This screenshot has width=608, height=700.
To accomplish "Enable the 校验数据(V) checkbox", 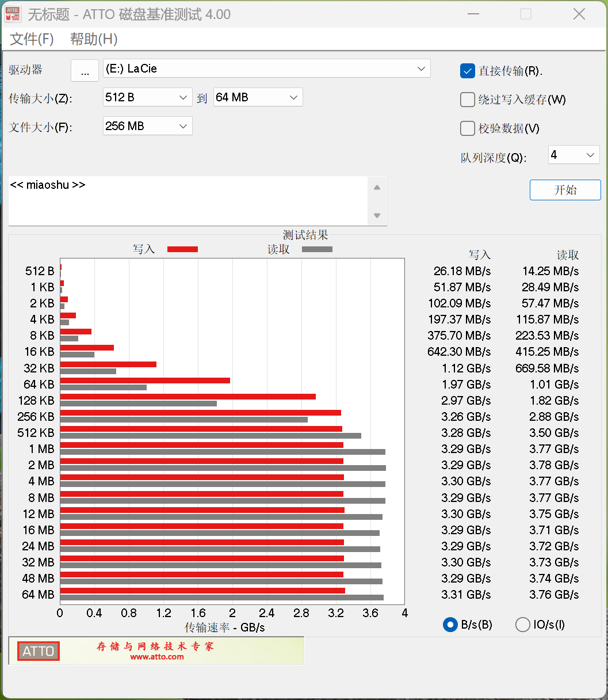I will [x=467, y=128].
